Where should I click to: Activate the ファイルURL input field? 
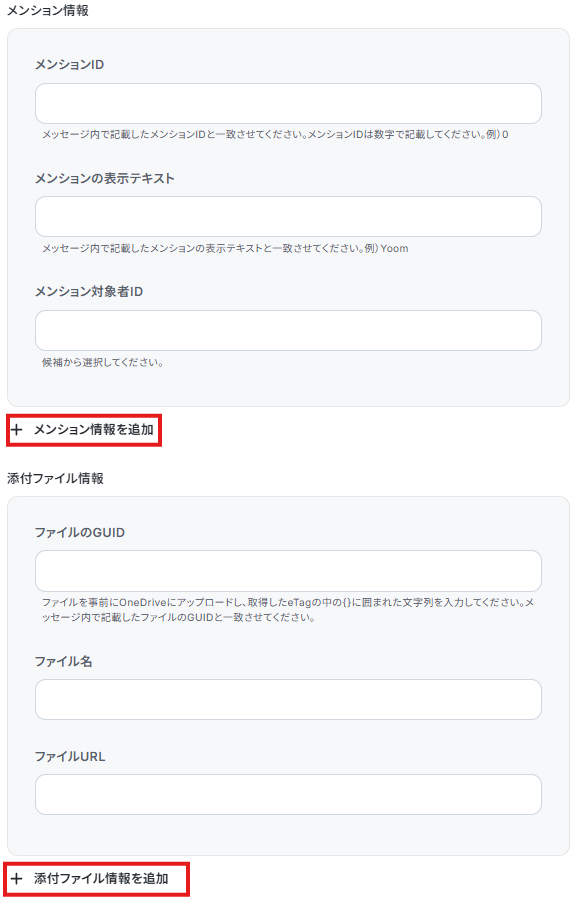pos(288,795)
